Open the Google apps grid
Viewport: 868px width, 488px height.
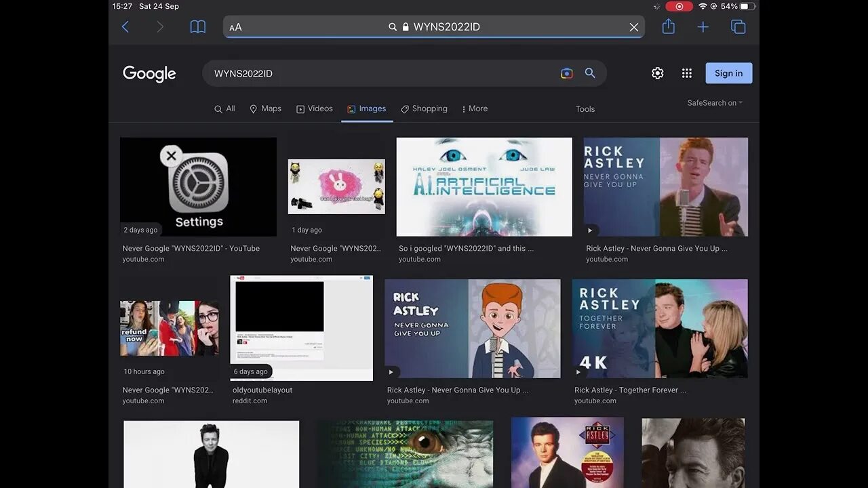tap(686, 73)
